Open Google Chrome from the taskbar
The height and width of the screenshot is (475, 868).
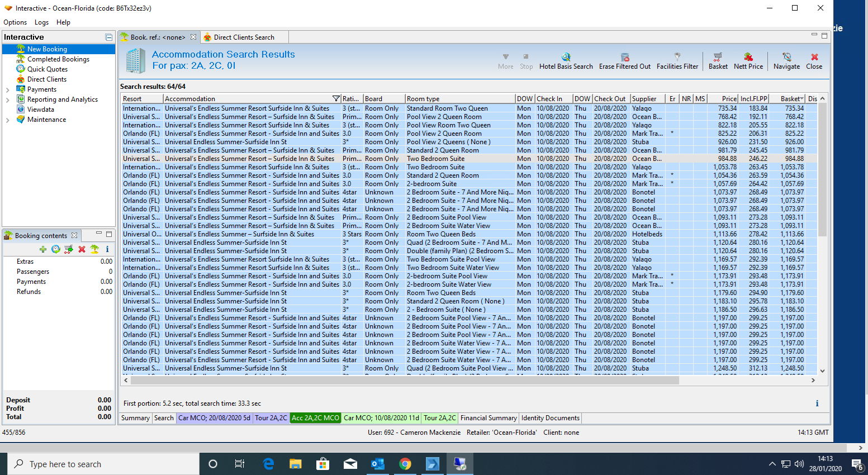click(405, 464)
